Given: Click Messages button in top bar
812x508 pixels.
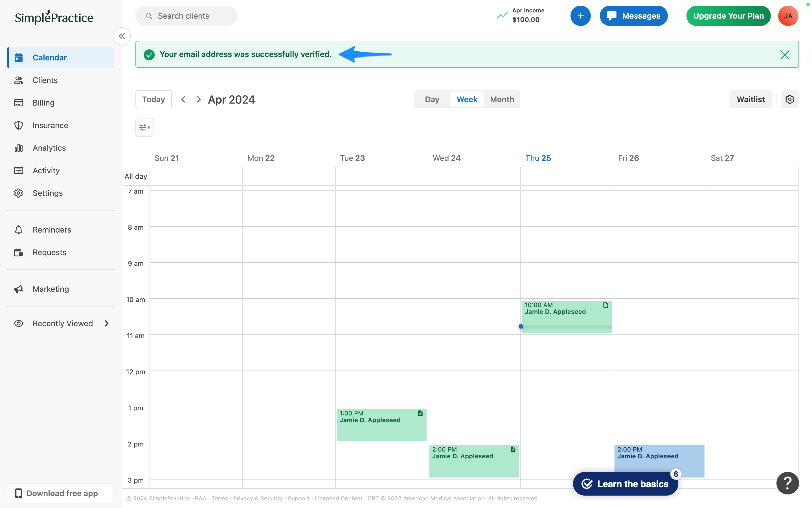Looking at the screenshot, I should tap(634, 16).
